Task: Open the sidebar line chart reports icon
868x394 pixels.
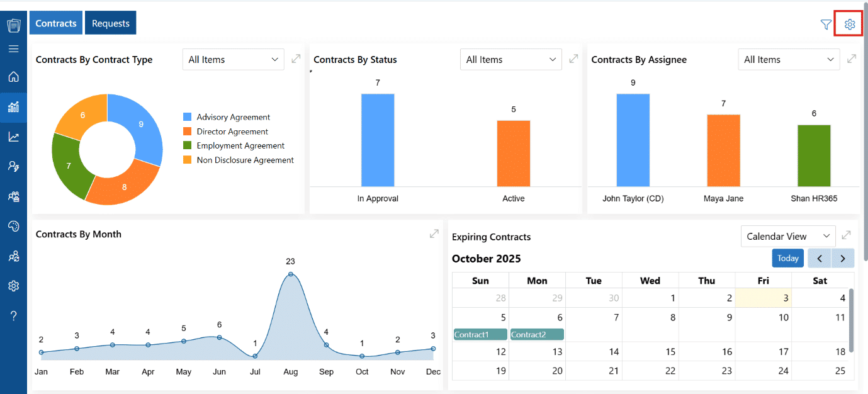Action: tap(13, 137)
